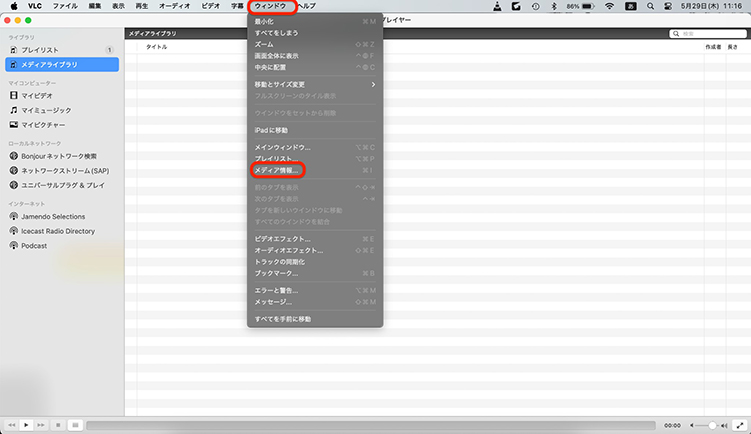751x434 pixels.
Task: Click the stop playback button
Action: click(x=58, y=425)
